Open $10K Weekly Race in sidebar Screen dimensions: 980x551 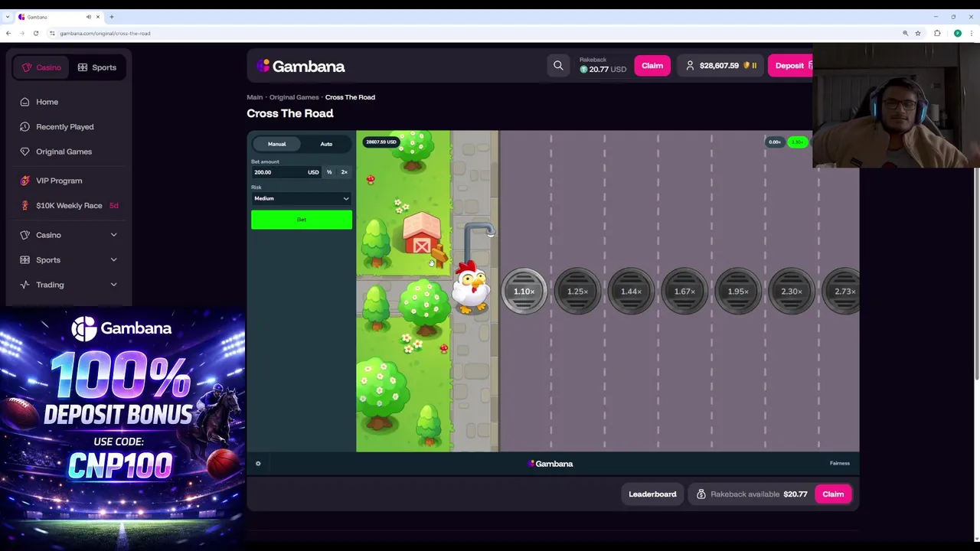click(x=69, y=206)
